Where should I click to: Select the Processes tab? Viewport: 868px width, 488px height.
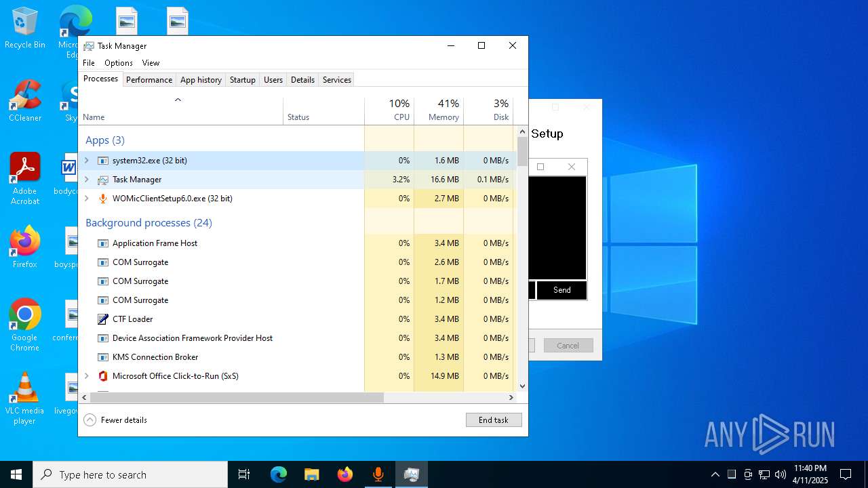[x=100, y=79]
